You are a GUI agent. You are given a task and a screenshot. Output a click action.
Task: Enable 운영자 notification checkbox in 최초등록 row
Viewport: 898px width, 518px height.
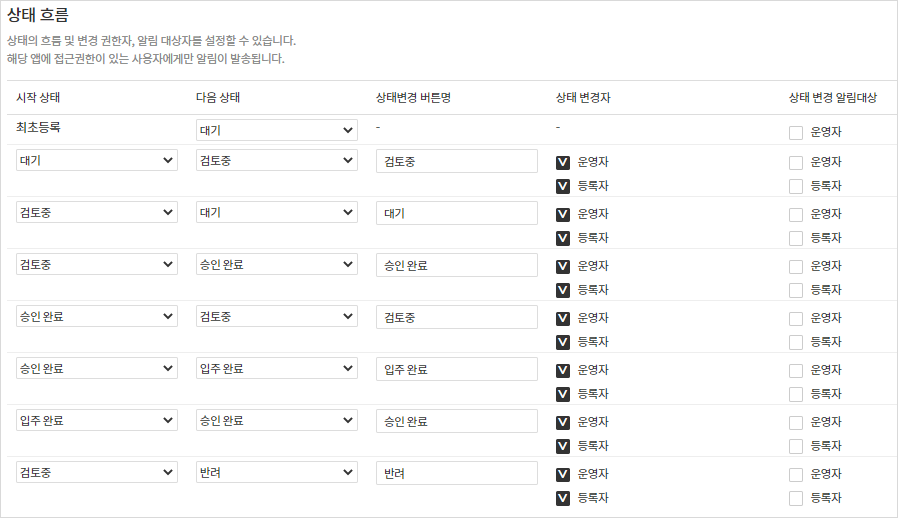click(x=796, y=133)
